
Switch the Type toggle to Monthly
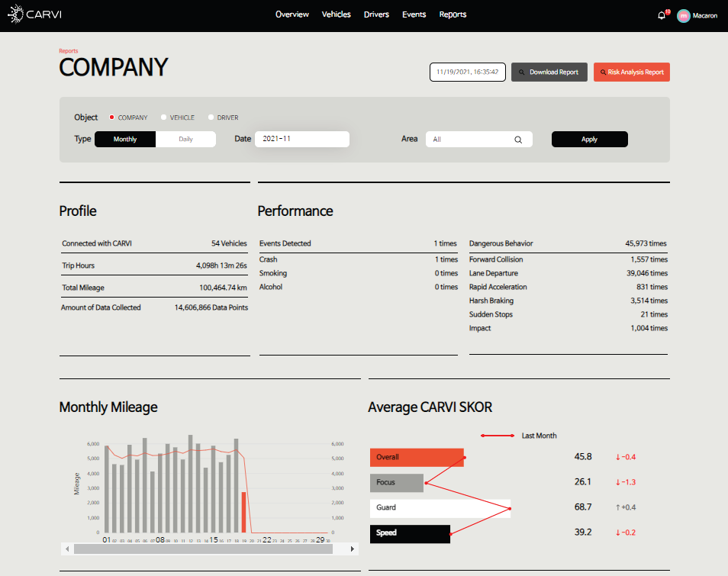(x=125, y=140)
